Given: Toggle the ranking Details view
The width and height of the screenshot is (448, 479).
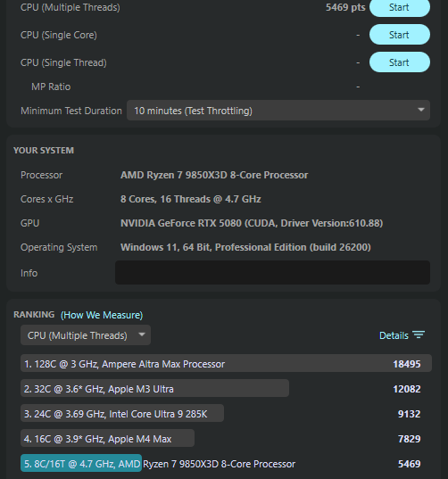Looking at the screenshot, I should coord(402,335).
